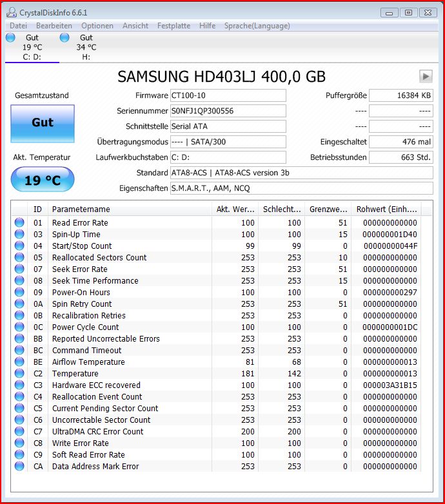Image resolution: width=445 pixels, height=504 pixels.
Task: Click status orb for Reallocated Sectors Count
Action: (19, 257)
